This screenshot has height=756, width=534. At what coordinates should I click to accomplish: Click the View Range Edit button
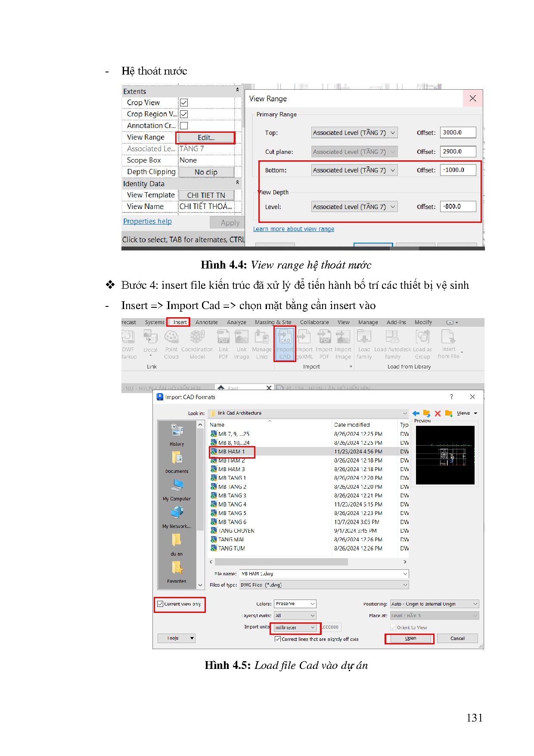206,137
